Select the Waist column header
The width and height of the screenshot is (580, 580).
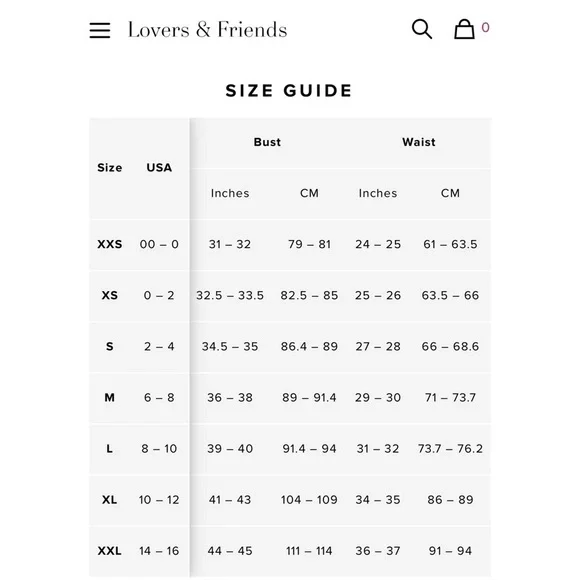[419, 142]
